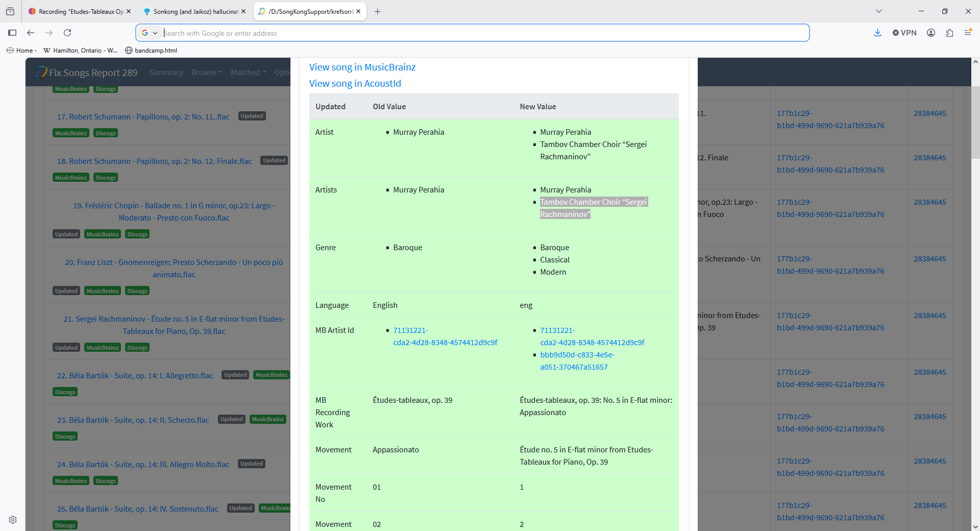Click Updated badge under Rachmaninov Étude row
The image size is (980, 531).
pyautogui.click(x=66, y=347)
